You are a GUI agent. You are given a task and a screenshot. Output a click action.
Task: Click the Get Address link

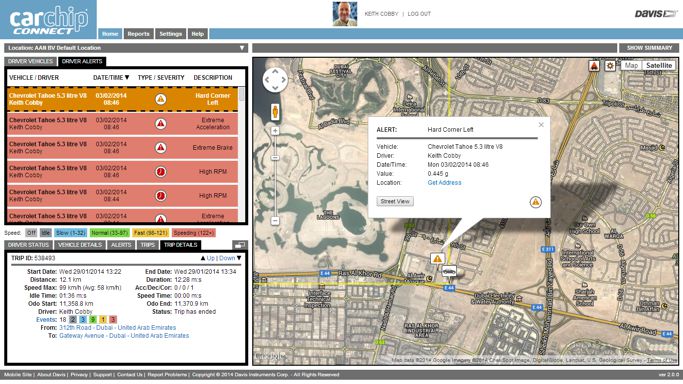[x=444, y=183]
